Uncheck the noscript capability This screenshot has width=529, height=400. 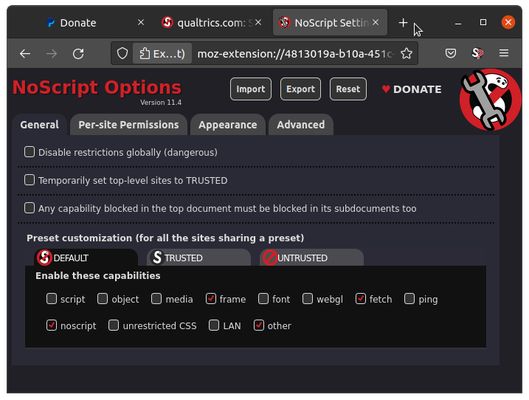(51, 325)
